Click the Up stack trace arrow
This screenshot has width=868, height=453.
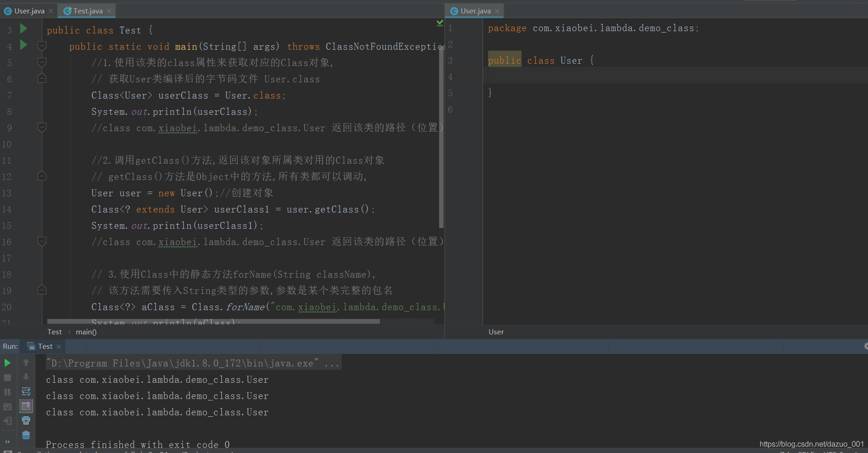26,363
